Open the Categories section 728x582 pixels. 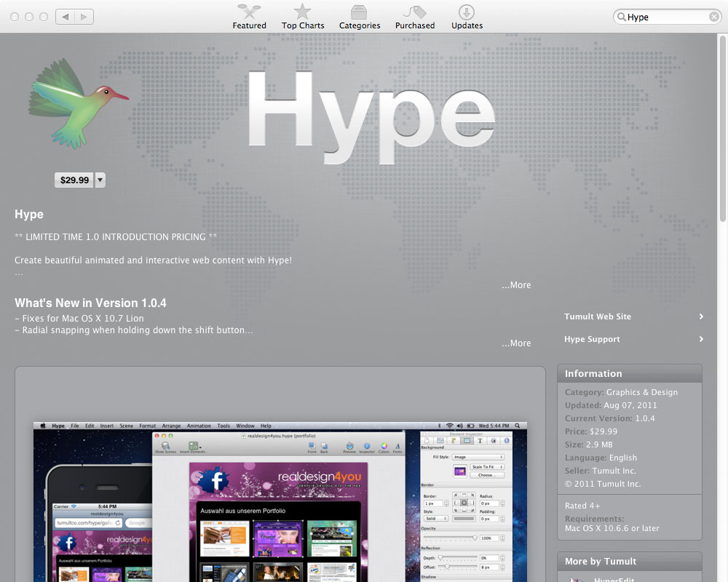(x=360, y=17)
